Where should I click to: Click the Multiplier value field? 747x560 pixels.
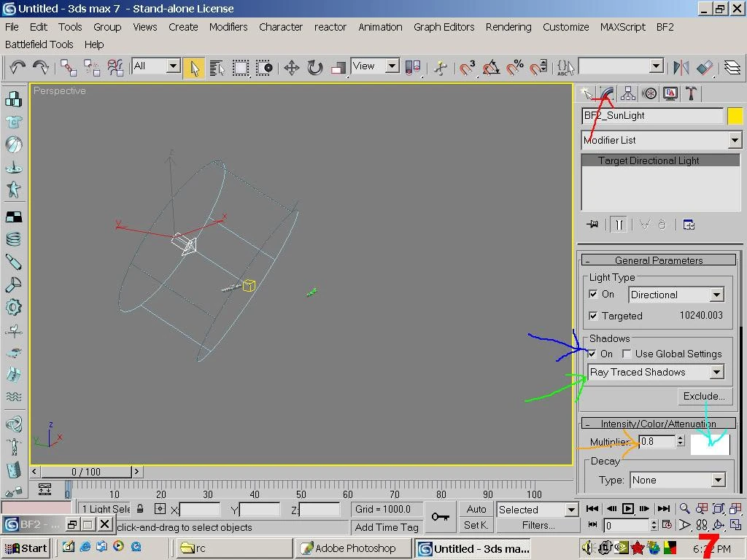click(x=657, y=442)
